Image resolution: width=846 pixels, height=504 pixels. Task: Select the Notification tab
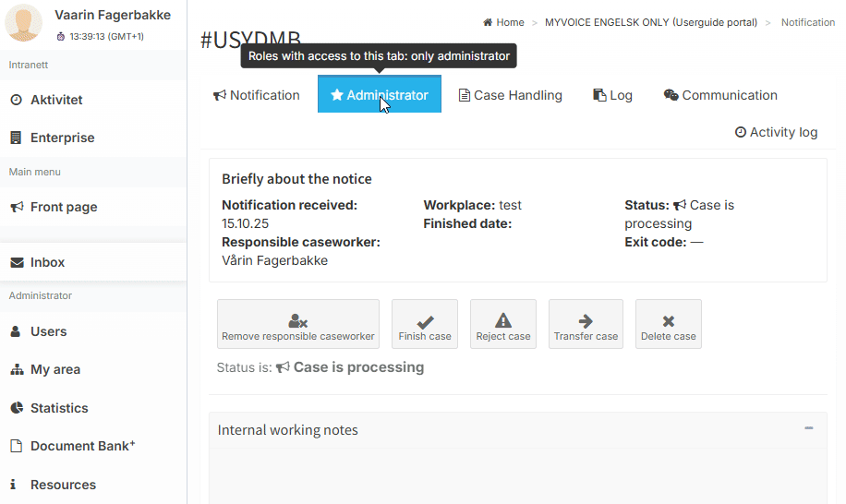(257, 95)
